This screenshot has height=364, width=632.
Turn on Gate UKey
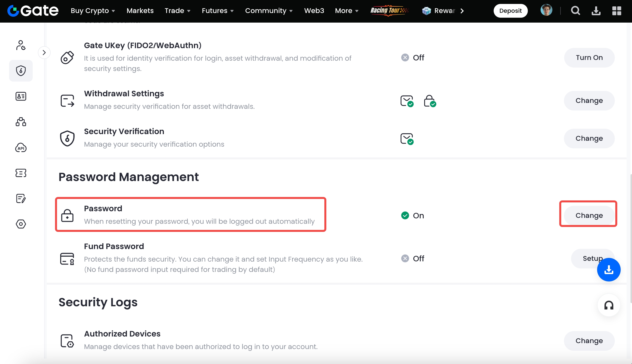tap(589, 58)
